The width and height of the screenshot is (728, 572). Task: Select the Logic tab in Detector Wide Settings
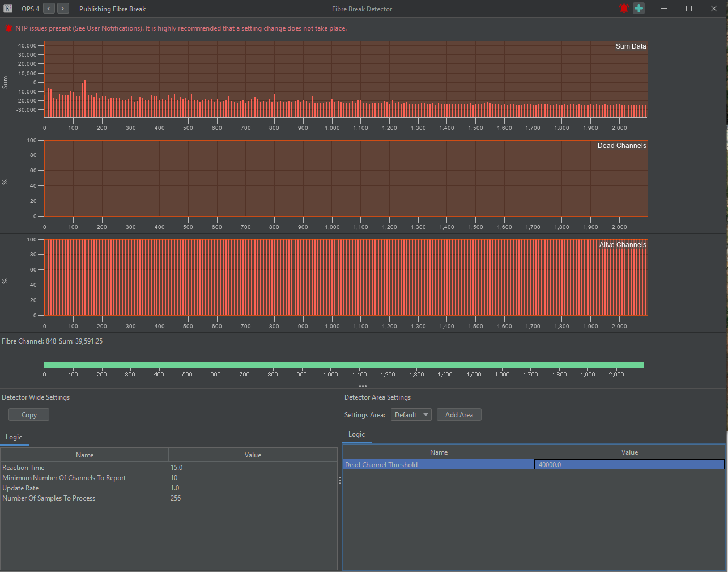point(14,437)
